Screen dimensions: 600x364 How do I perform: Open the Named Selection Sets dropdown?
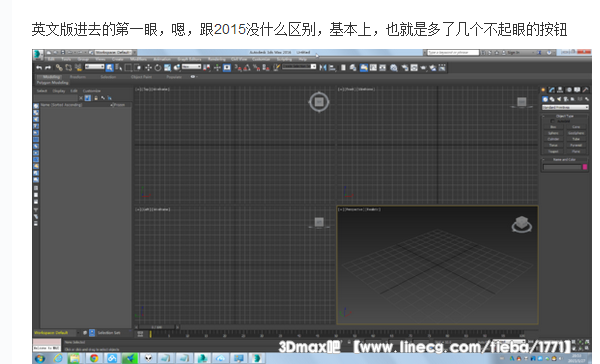(299, 67)
